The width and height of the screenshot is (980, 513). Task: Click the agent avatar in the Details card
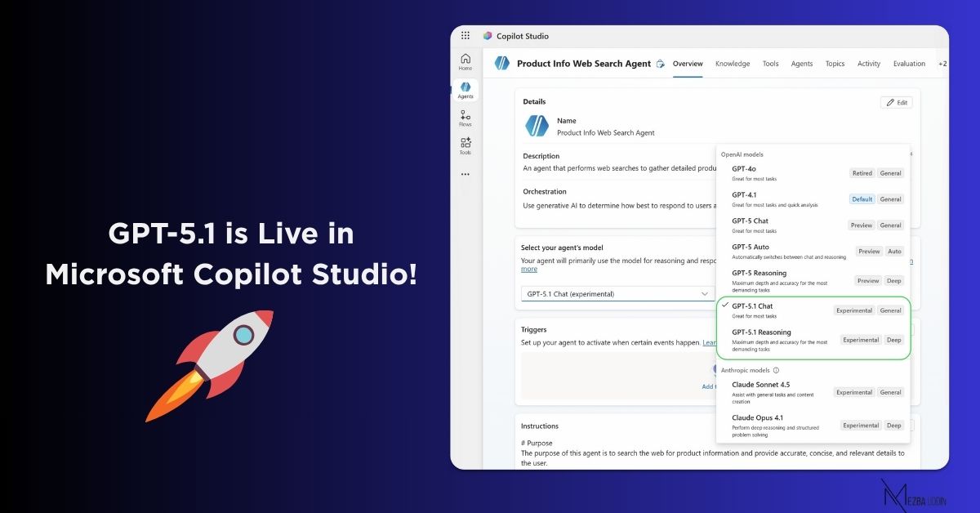(537, 126)
